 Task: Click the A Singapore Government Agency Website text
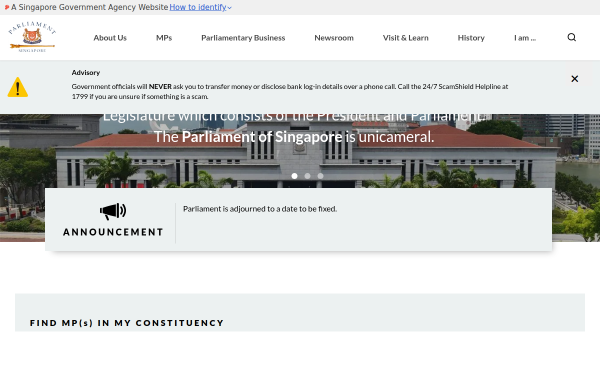90,7
